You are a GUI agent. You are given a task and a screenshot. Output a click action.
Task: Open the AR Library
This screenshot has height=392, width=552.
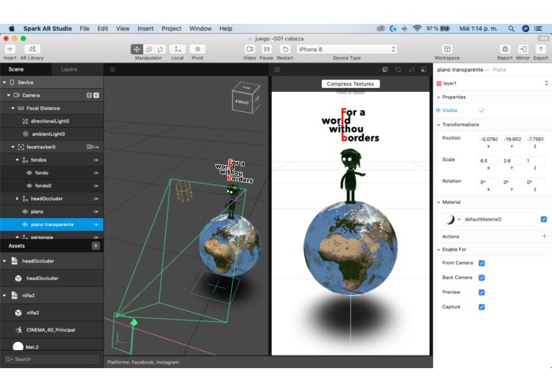tap(32, 49)
